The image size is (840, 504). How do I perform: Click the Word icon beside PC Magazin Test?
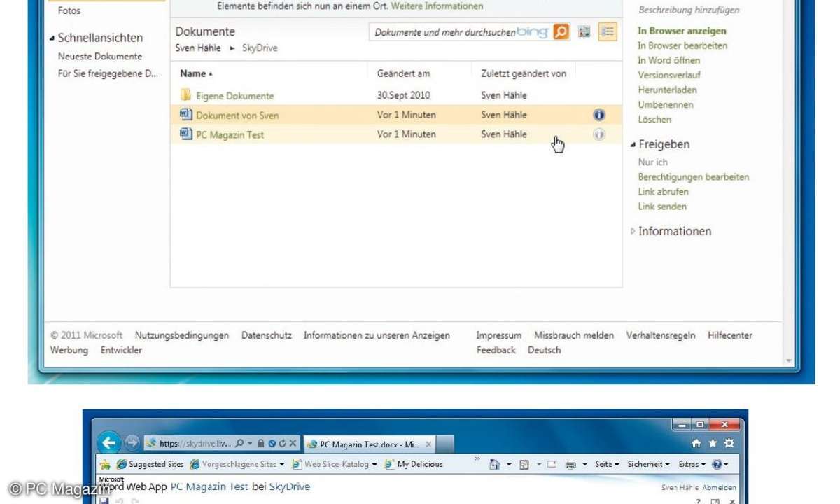pyautogui.click(x=185, y=134)
